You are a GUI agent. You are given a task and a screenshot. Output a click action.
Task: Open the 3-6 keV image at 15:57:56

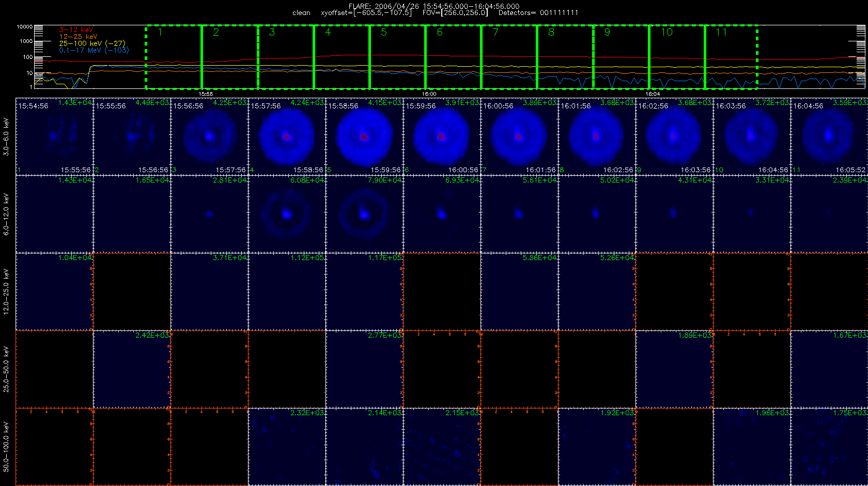point(287,136)
